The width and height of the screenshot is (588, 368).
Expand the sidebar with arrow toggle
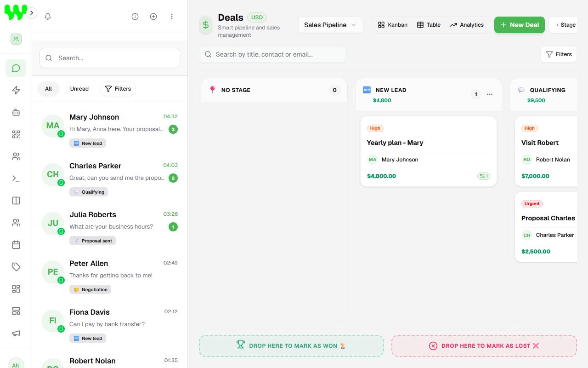[x=32, y=13]
